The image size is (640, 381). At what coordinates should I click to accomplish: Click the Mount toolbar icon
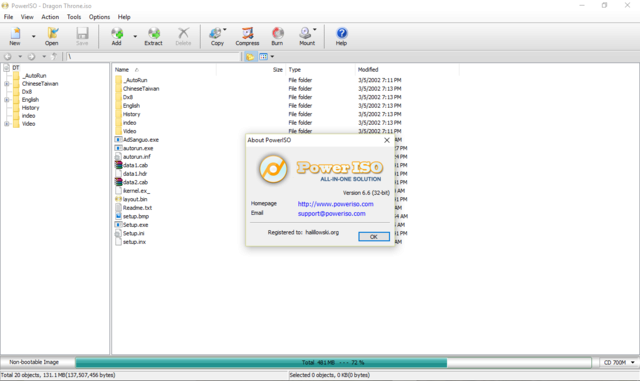[307, 36]
